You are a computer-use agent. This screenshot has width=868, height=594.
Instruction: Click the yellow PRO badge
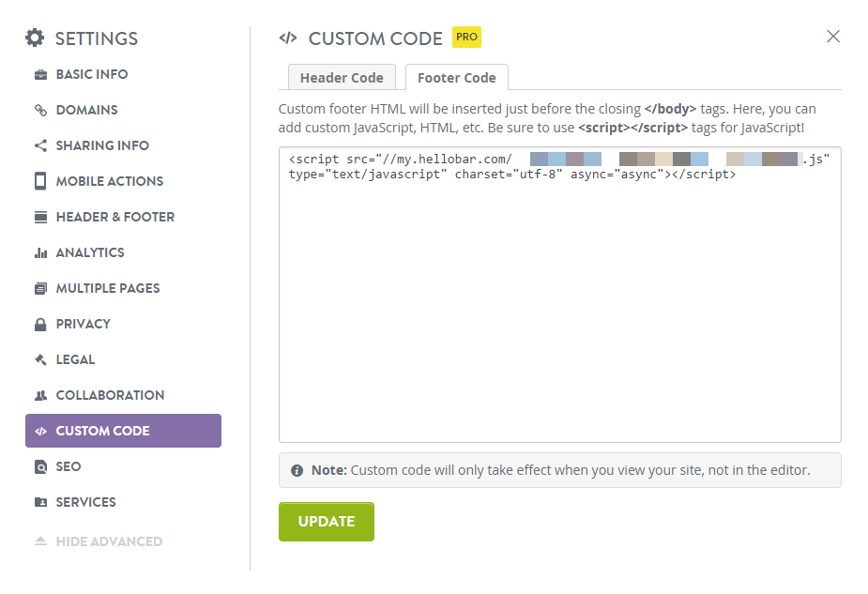(x=466, y=38)
